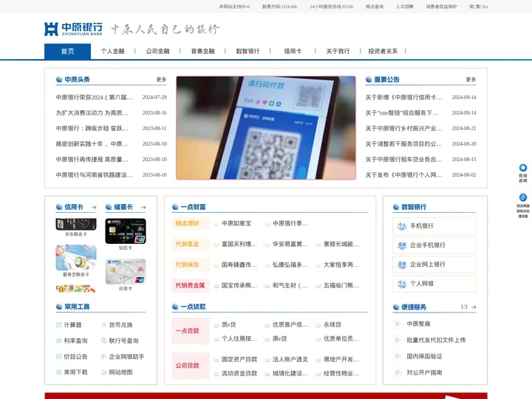
Task: Select the 一点贷款 category block
Action: (191, 331)
